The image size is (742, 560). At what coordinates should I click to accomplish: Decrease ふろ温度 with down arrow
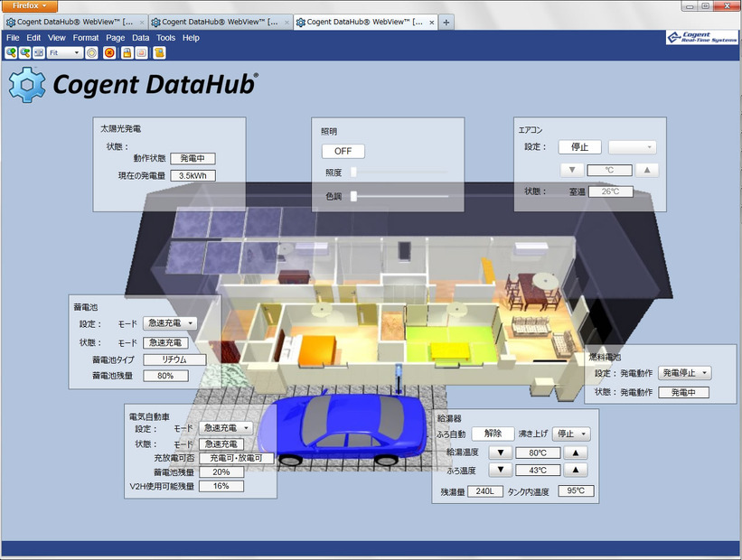501,471
